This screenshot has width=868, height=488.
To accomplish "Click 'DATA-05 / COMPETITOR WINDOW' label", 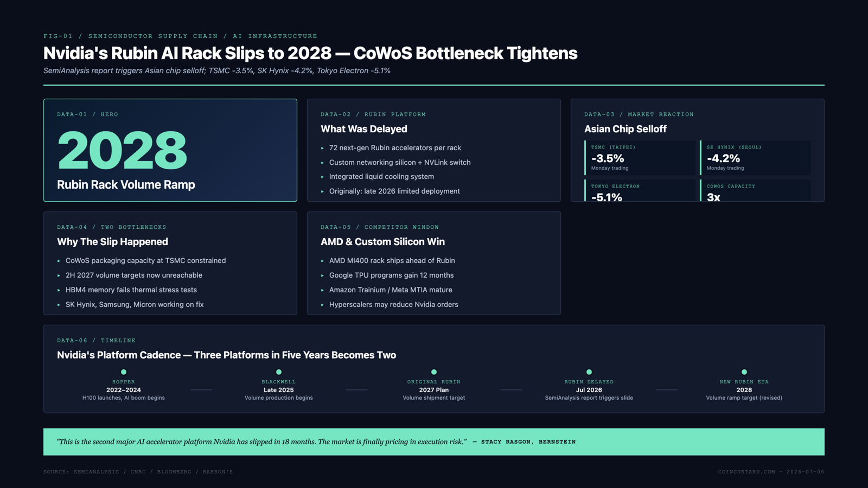I will point(380,227).
